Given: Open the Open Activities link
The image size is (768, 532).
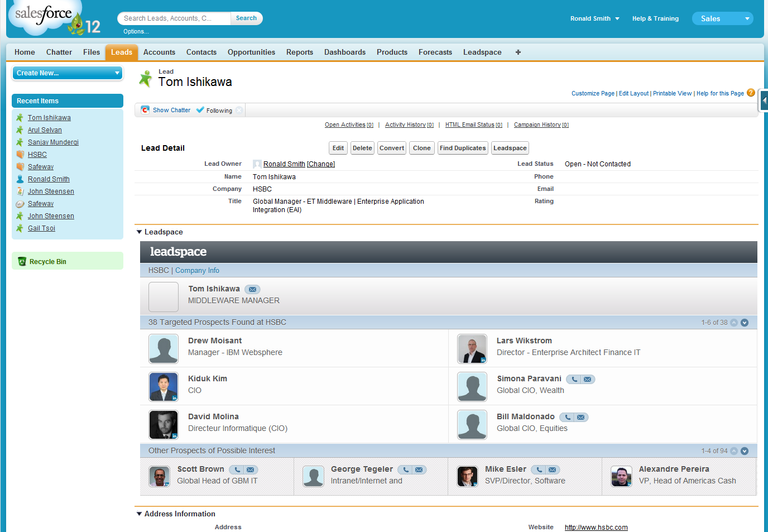Looking at the screenshot, I should (x=349, y=125).
